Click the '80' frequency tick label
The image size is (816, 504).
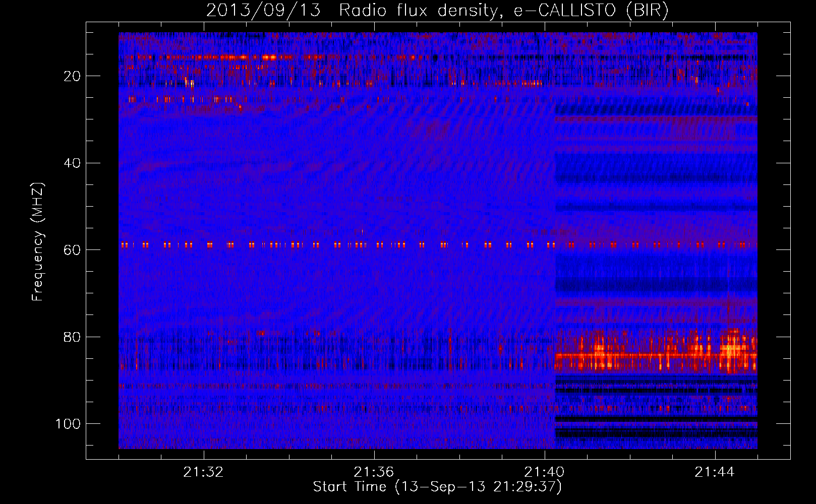pyautogui.click(x=73, y=337)
